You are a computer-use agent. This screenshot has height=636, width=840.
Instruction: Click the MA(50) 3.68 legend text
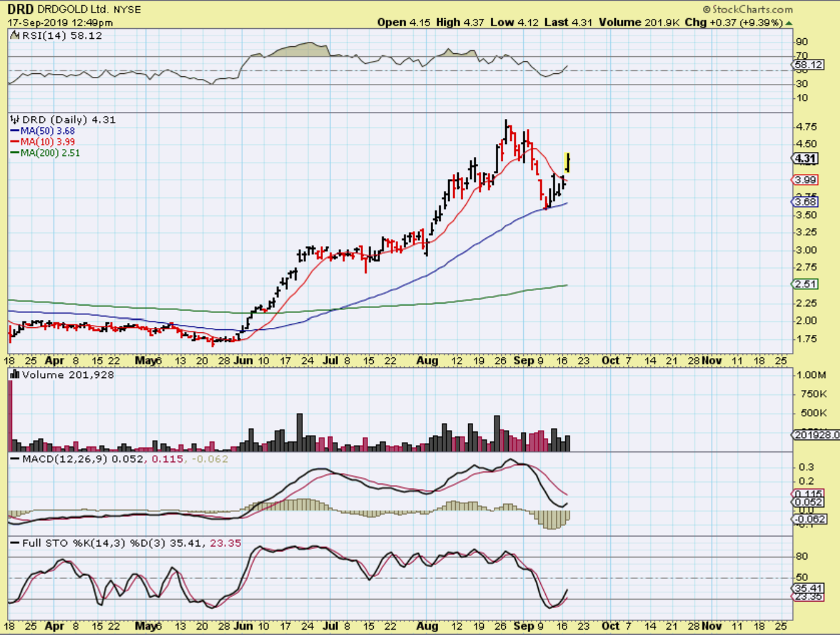point(48,131)
